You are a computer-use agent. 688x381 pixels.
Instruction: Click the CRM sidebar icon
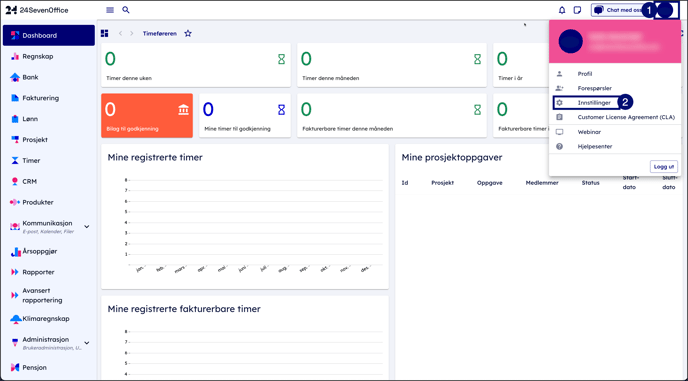(x=15, y=181)
